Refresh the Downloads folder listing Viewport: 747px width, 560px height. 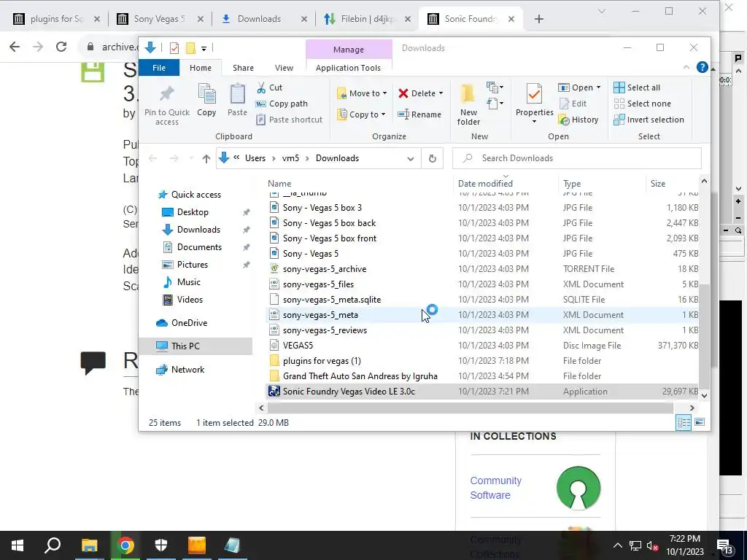pos(432,158)
